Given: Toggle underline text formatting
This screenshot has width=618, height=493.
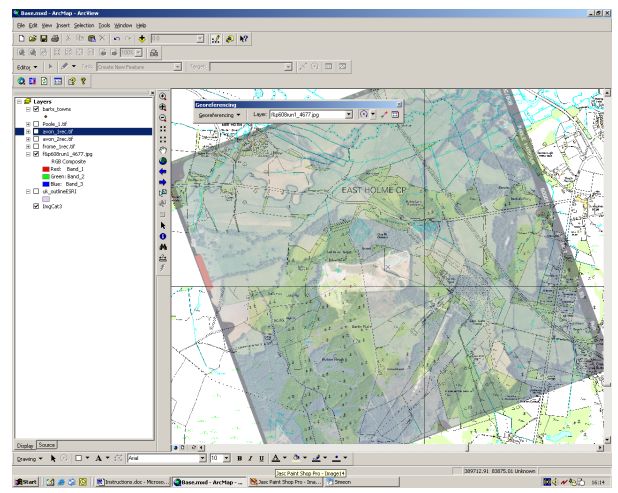Looking at the screenshot, I should coord(261,458).
